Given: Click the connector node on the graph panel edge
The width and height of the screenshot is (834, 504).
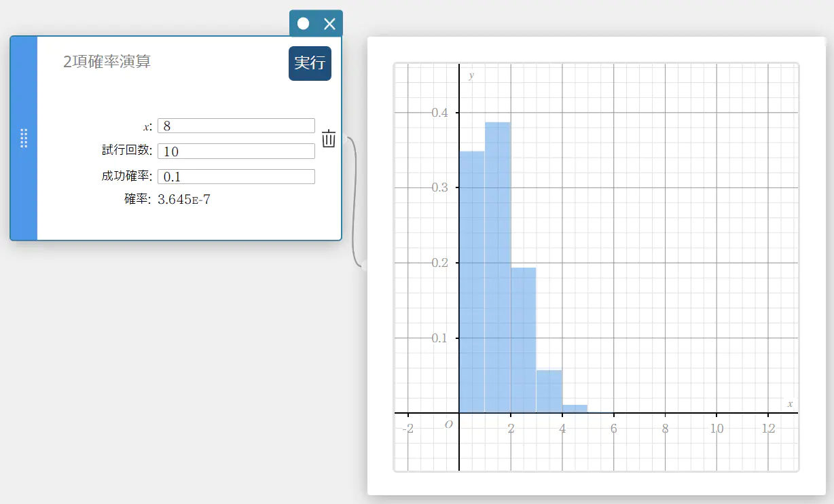Looking at the screenshot, I should click(x=365, y=266).
